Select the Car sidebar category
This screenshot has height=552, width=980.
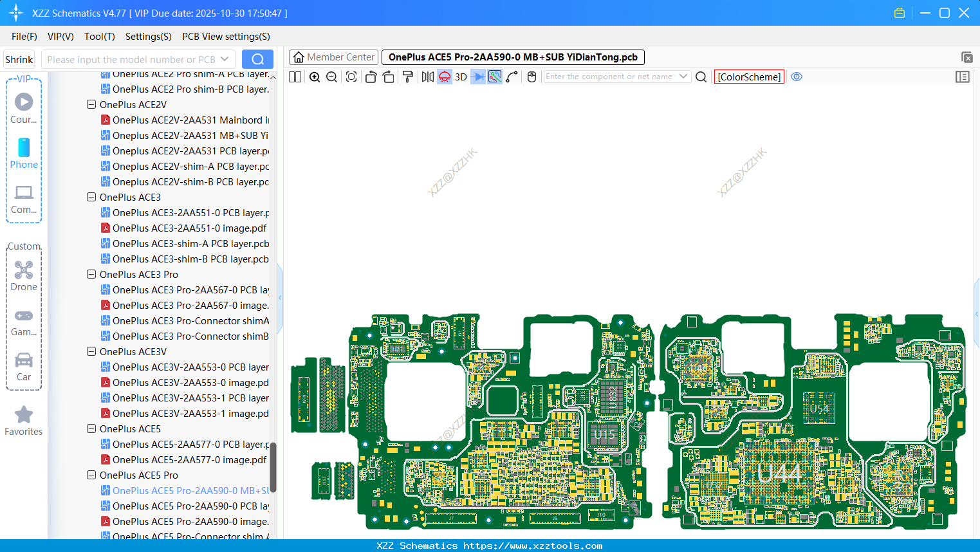pyautogui.click(x=24, y=367)
